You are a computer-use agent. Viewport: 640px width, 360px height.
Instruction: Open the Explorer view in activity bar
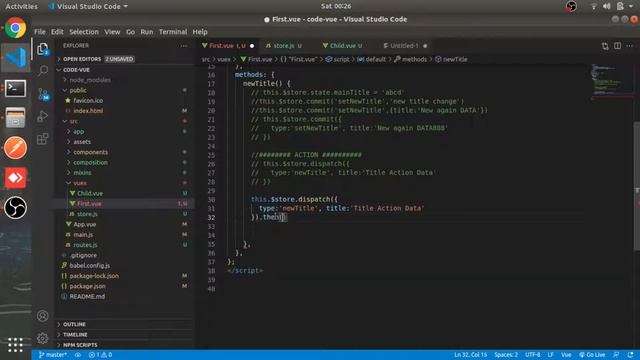pos(43,49)
